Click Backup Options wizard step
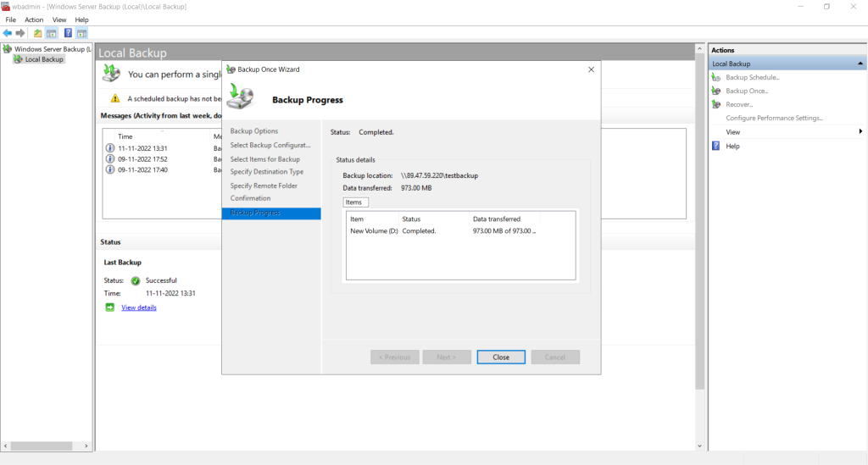868x465 pixels. coord(254,131)
